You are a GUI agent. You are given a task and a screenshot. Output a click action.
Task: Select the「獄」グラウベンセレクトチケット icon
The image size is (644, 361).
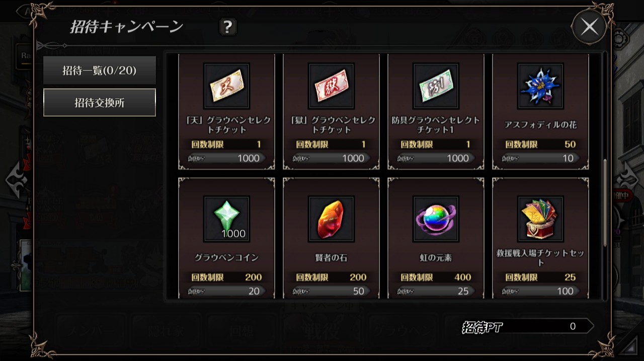[331, 86]
